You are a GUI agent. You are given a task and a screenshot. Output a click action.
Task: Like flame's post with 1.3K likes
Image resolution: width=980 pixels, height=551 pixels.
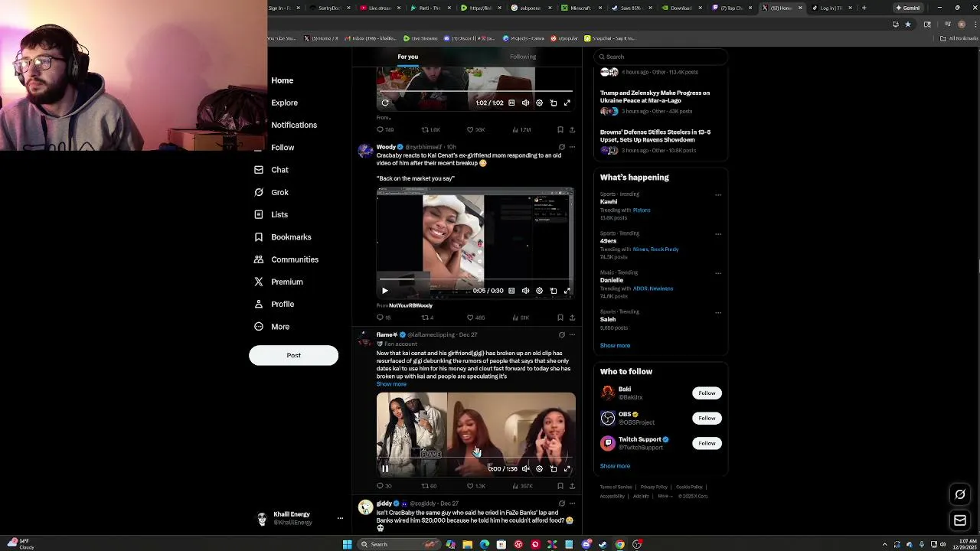pos(476,486)
